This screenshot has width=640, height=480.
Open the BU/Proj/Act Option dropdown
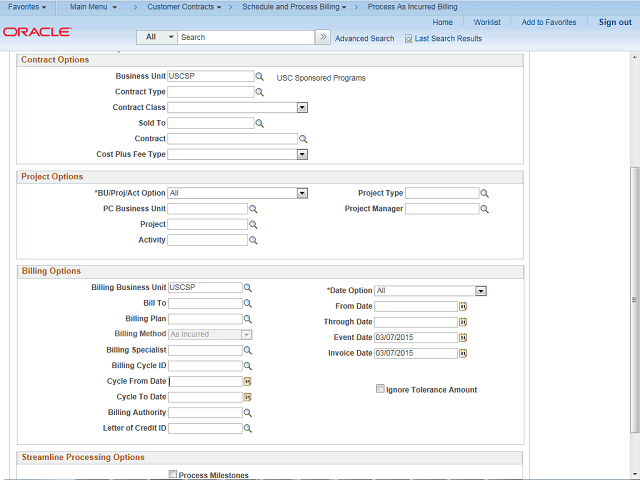point(302,193)
